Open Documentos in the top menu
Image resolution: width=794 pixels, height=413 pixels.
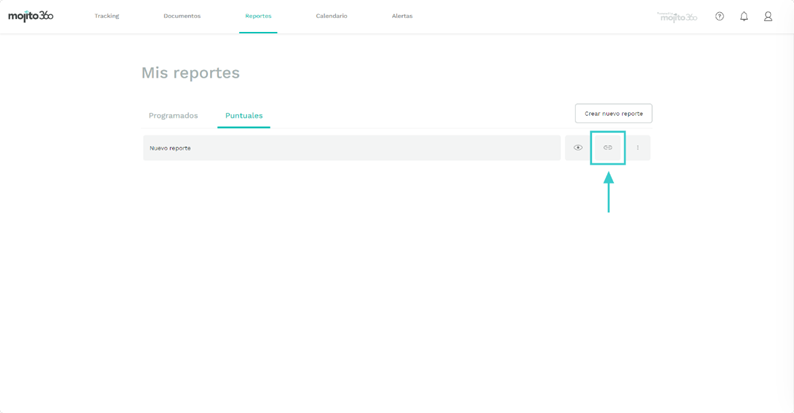[x=182, y=16]
